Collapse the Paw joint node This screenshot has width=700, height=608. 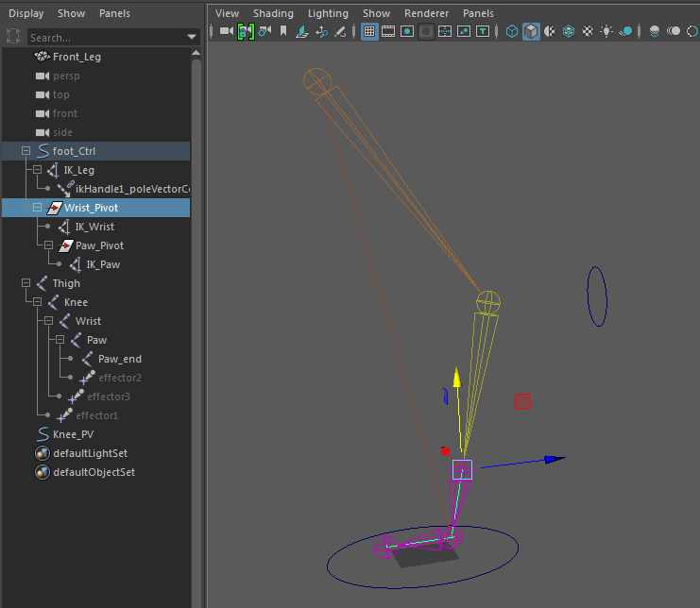pos(60,340)
